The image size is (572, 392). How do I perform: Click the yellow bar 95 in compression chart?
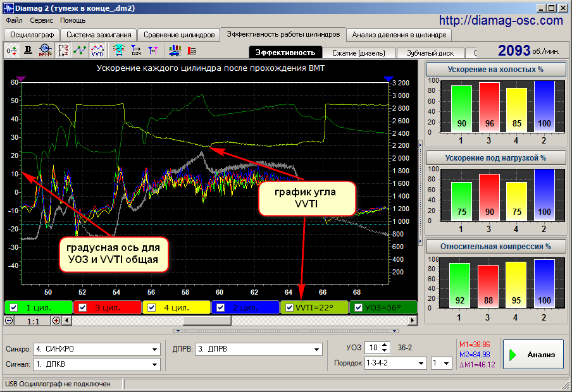pos(516,285)
